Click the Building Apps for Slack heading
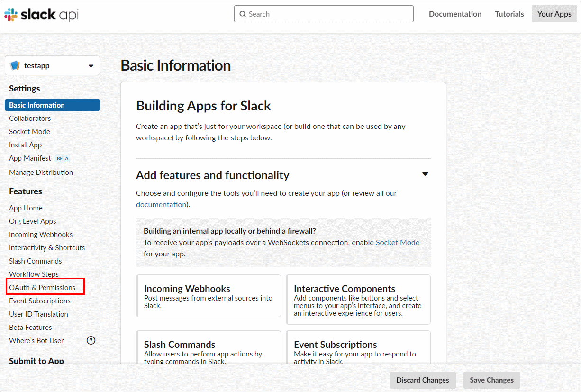The height and width of the screenshot is (392, 581). pyautogui.click(x=203, y=106)
